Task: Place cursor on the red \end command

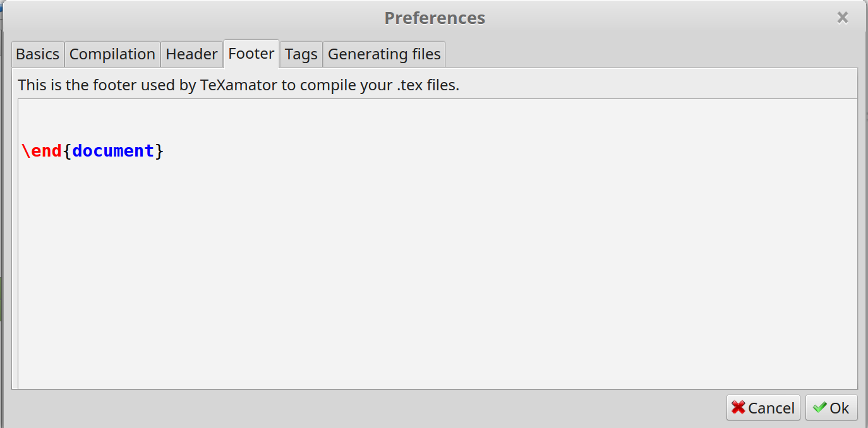Action: click(42, 151)
